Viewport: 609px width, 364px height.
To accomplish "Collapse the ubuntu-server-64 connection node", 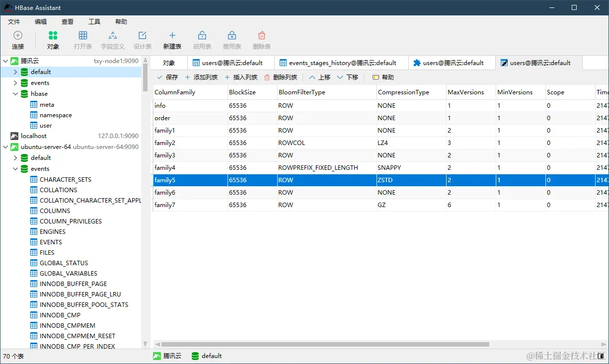I will point(5,147).
